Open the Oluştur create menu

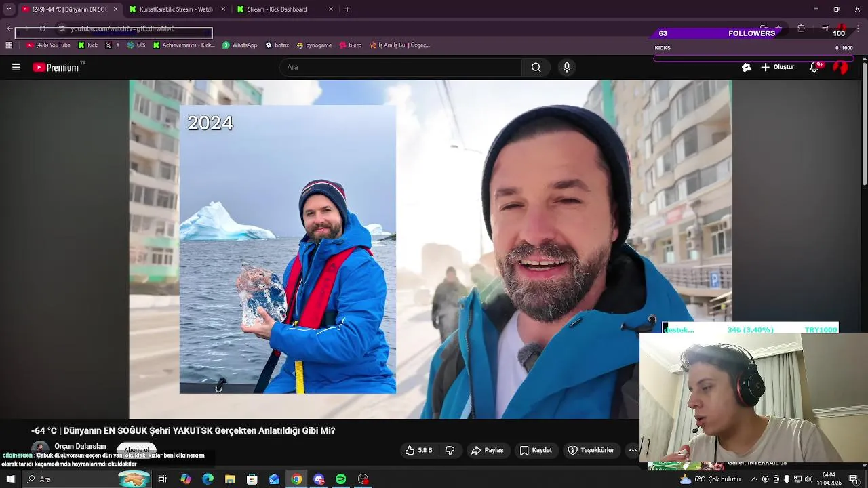pyautogui.click(x=777, y=67)
